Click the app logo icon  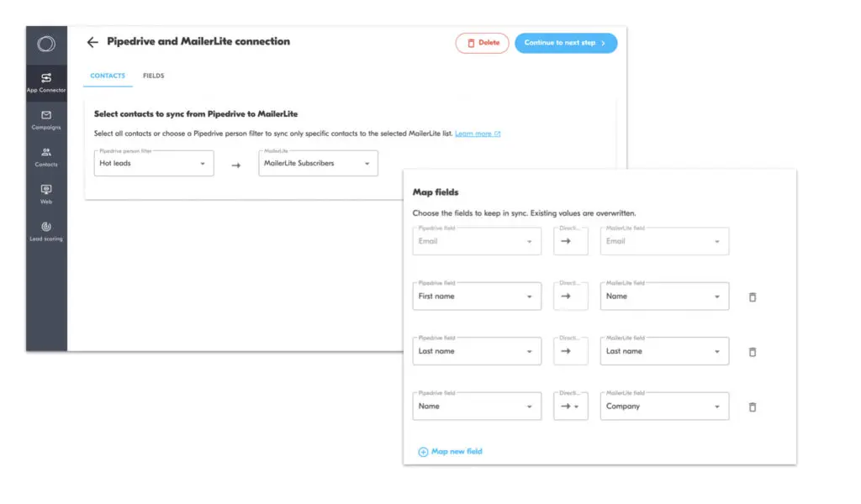(x=46, y=44)
